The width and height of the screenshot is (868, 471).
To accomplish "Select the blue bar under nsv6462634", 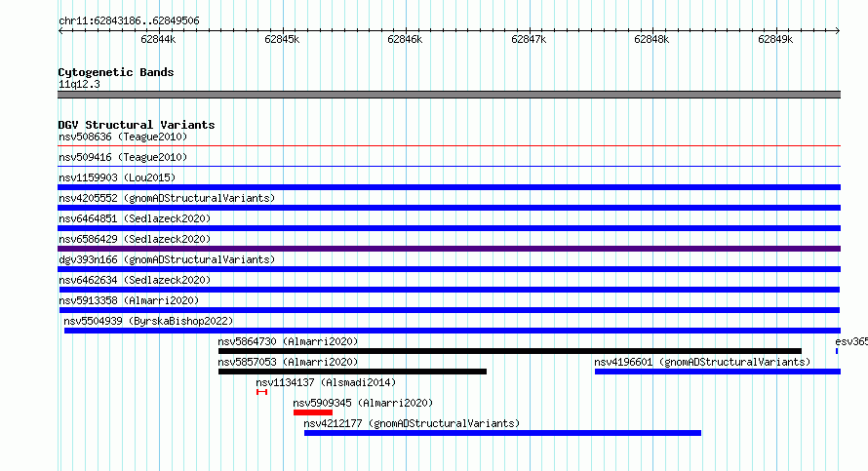I will 450,290.
